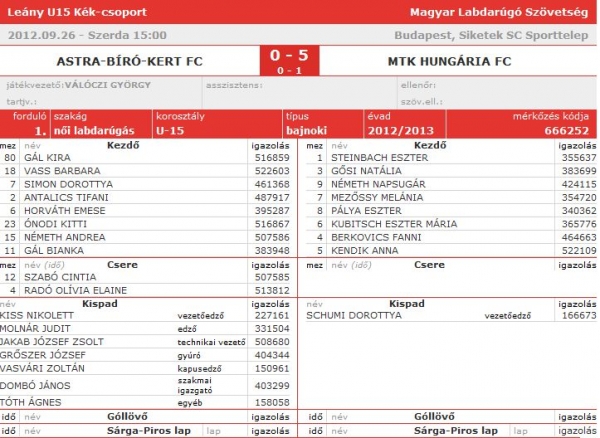This screenshot has height=438, width=600.
Task: Click the halftime score 0 - 1
Action: pyautogui.click(x=289, y=70)
